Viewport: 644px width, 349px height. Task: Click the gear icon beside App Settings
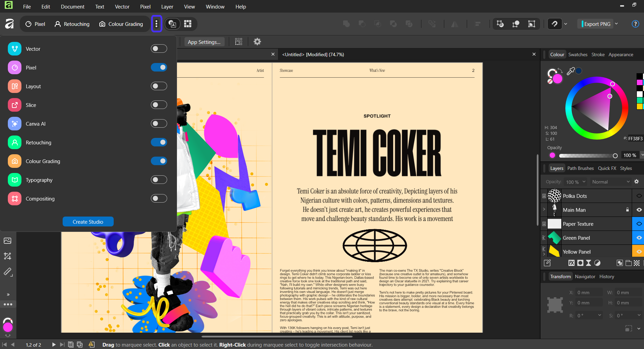point(257,42)
